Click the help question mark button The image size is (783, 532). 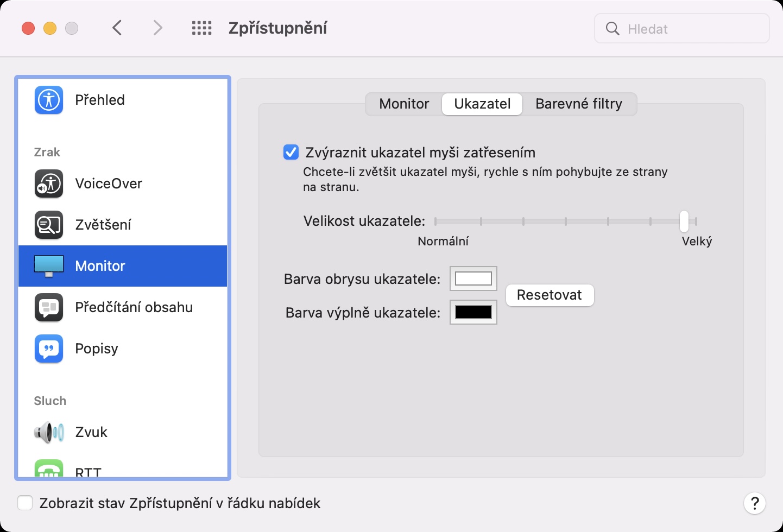[x=754, y=503]
